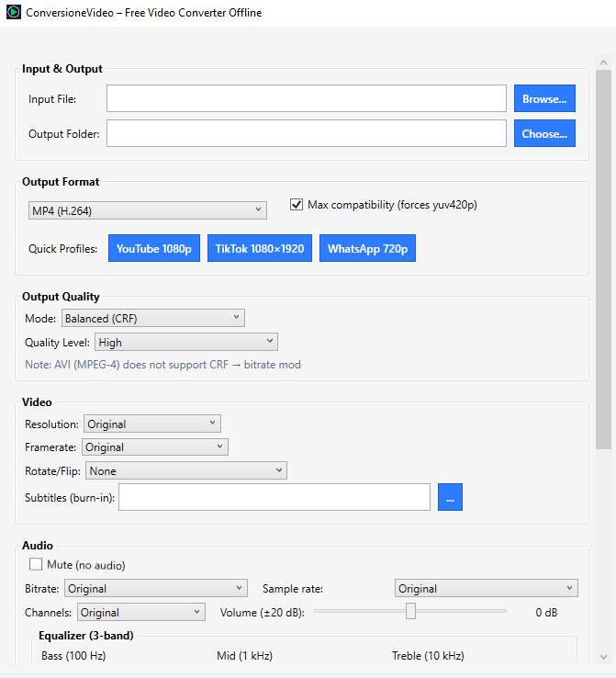Click the Output Folder text field
Screen dimensions: 616x678
307,133
